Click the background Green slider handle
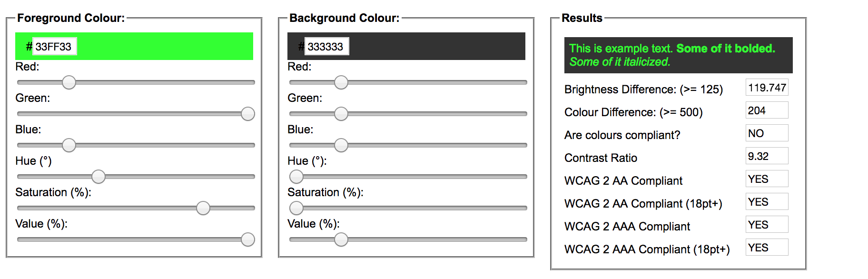 (341, 114)
